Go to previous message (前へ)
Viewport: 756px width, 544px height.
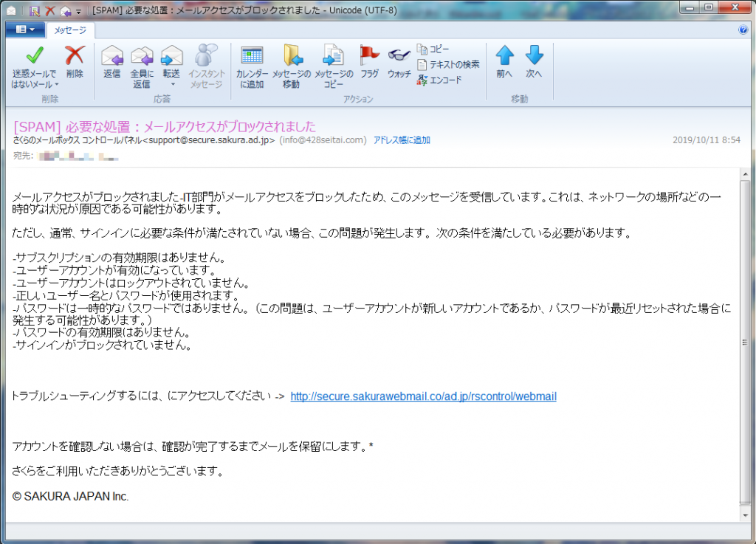tap(504, 62)
